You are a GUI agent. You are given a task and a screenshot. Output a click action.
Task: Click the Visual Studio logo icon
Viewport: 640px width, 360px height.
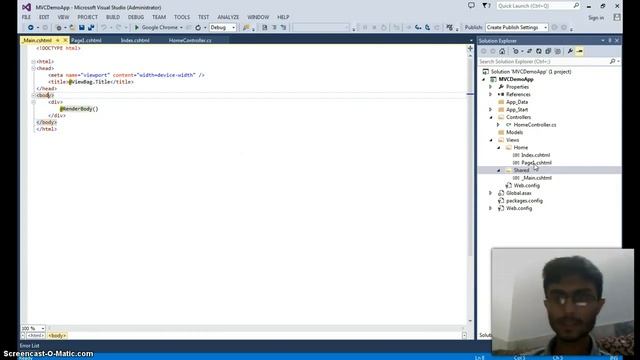click(x=27, y=7)
